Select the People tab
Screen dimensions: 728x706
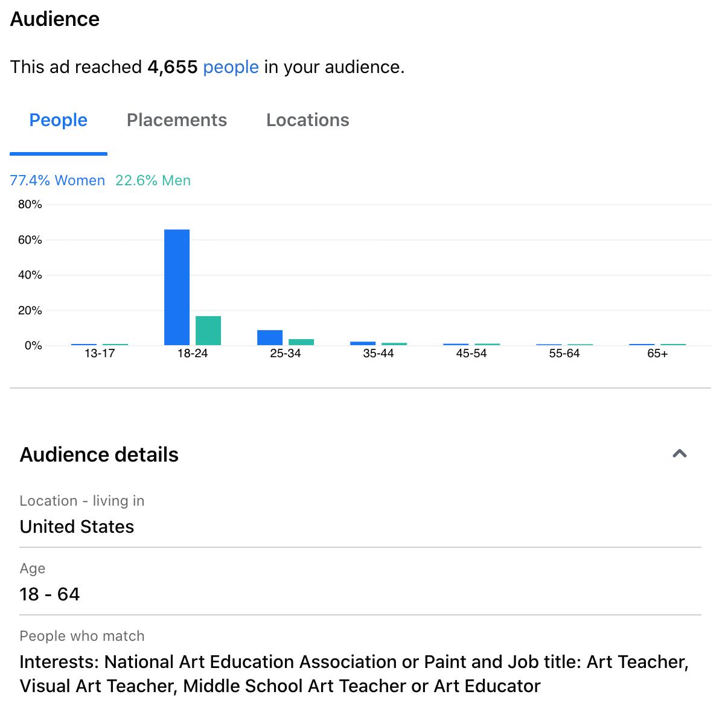pos(59,120)
